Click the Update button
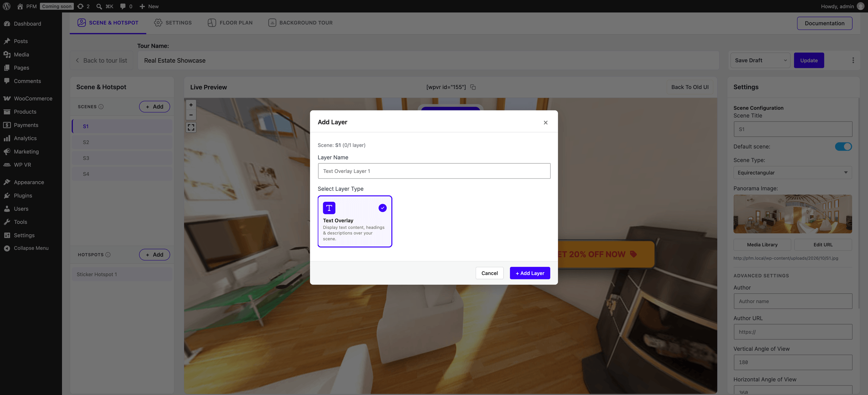 coord(809,60)
